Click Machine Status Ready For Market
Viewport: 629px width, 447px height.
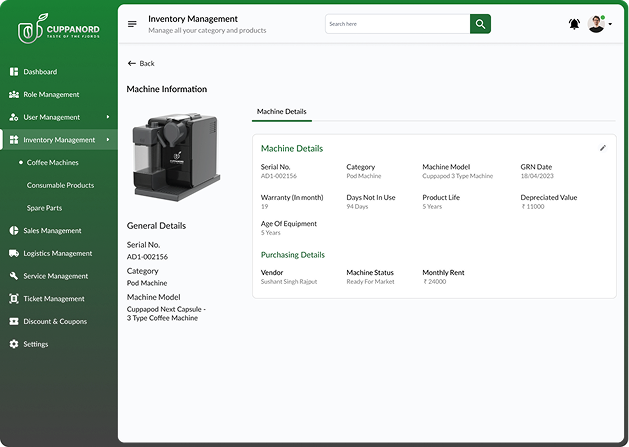click(370, 282)
